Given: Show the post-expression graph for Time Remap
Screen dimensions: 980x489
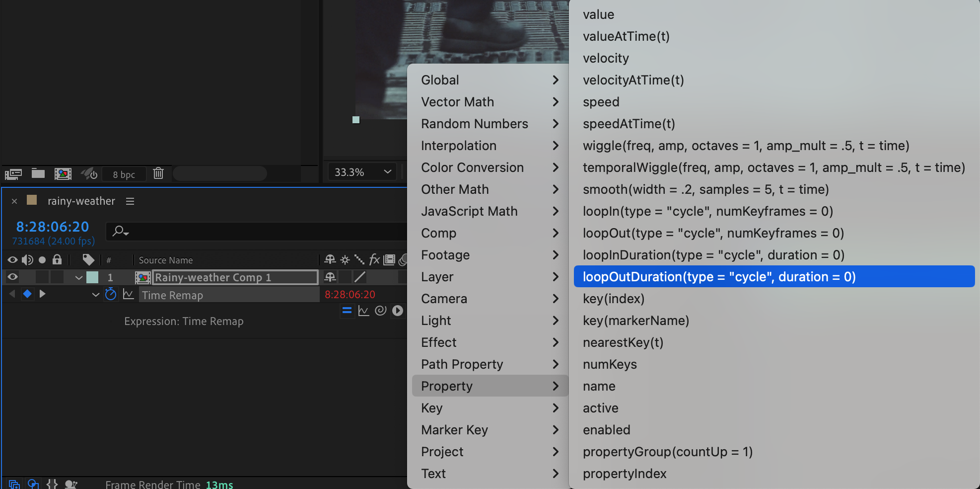Looking at the screenshot, I should coord(363,311).
